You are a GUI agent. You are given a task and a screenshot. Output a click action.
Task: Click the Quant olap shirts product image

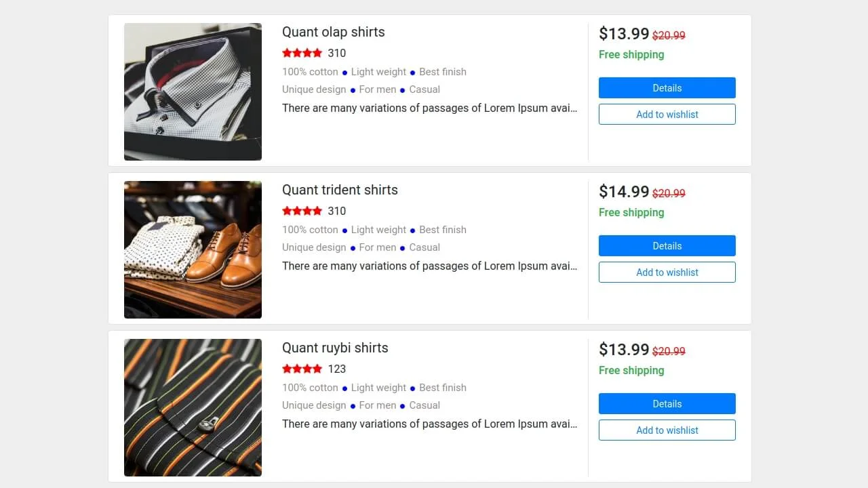[x=193, y=91]
